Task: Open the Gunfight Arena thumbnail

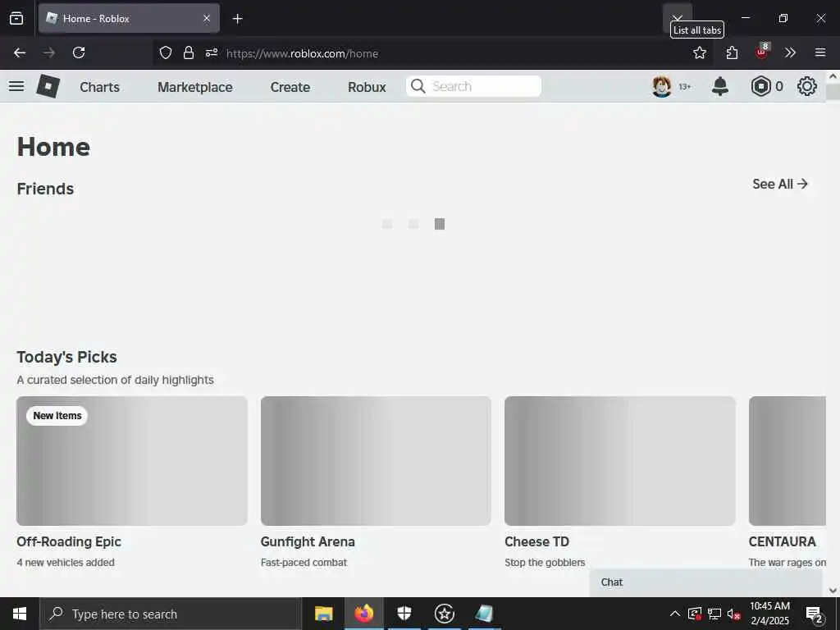Action: (x=376, y=461)
